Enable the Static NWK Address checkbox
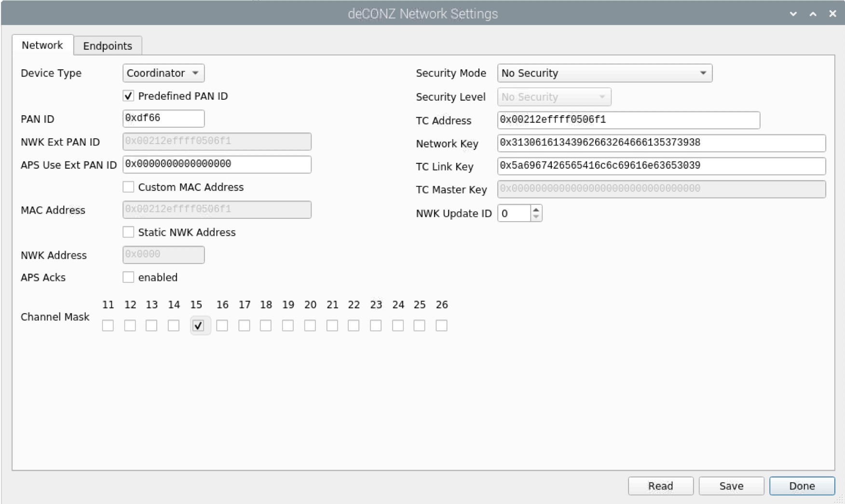 [128, 232]
